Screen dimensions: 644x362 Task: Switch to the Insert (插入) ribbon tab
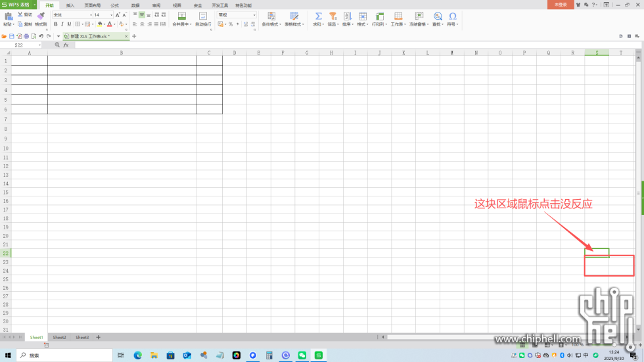[x=70, y=5]
